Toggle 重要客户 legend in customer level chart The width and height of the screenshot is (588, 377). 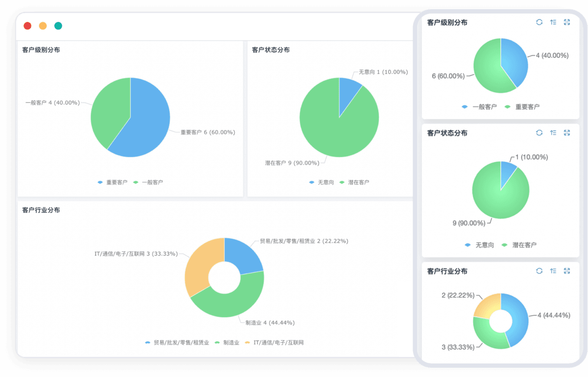pyautogui.click(x=114, y=182)
